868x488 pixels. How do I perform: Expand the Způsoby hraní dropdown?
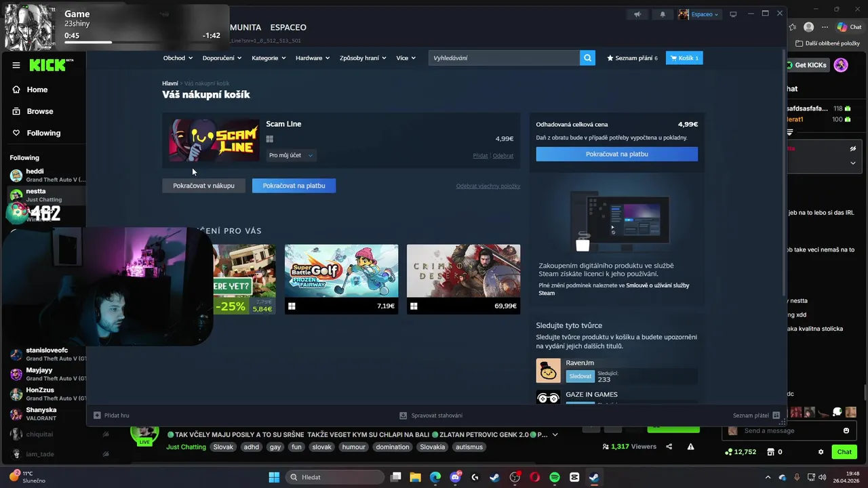pyautogui.click(x=363, y=58)
